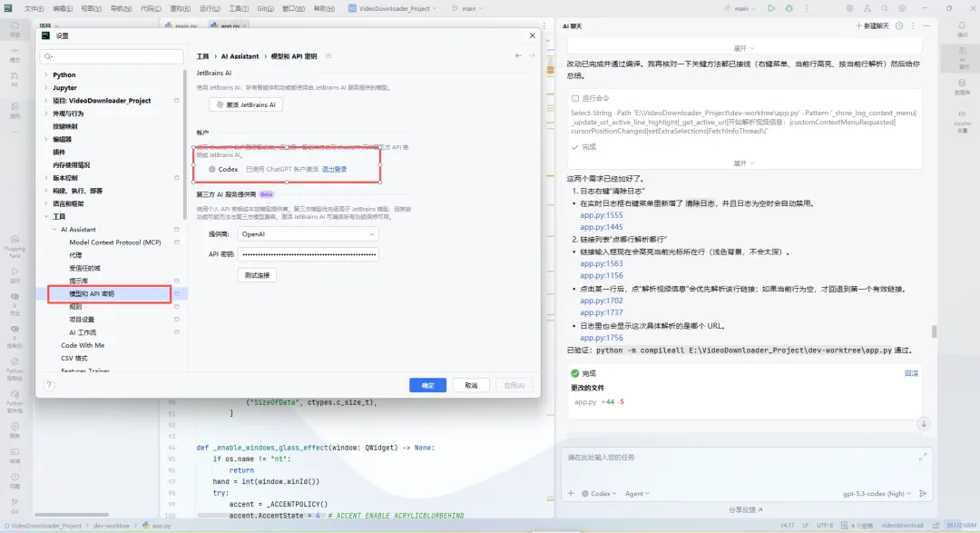Open the main run configuration dropdown
The image size is (980, 533).
pyautogui.click(x=740, y=9)
